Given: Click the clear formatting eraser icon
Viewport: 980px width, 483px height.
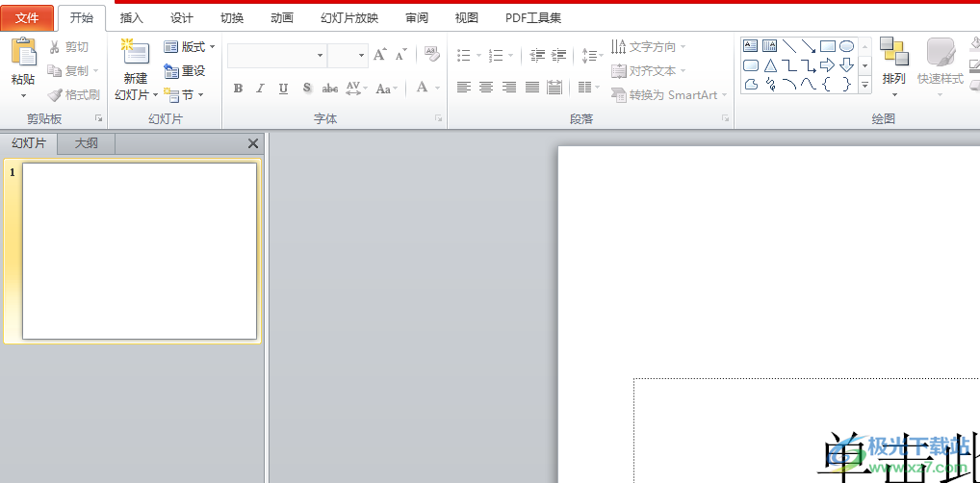Looking at the screenshot, I should tap(432, 55).
